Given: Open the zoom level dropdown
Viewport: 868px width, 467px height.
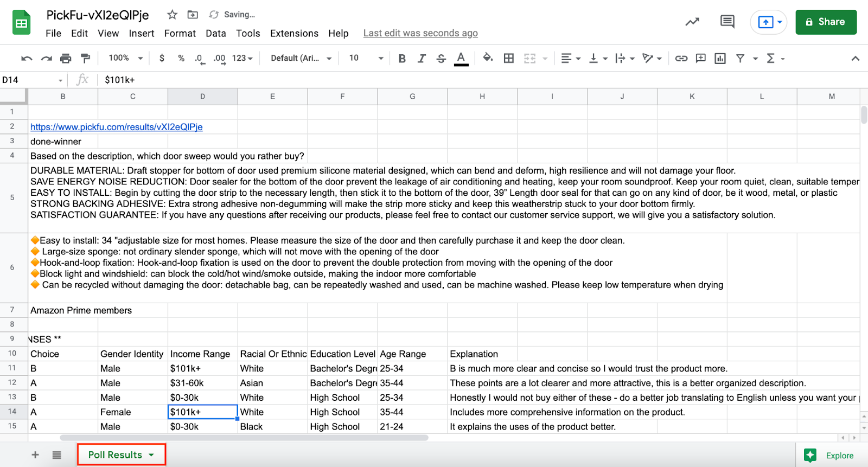Looking at the screenshot, I should 126,58.
